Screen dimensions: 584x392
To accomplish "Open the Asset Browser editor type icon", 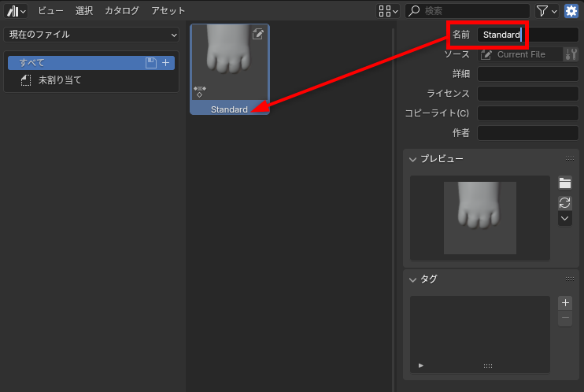I will 16,11.
